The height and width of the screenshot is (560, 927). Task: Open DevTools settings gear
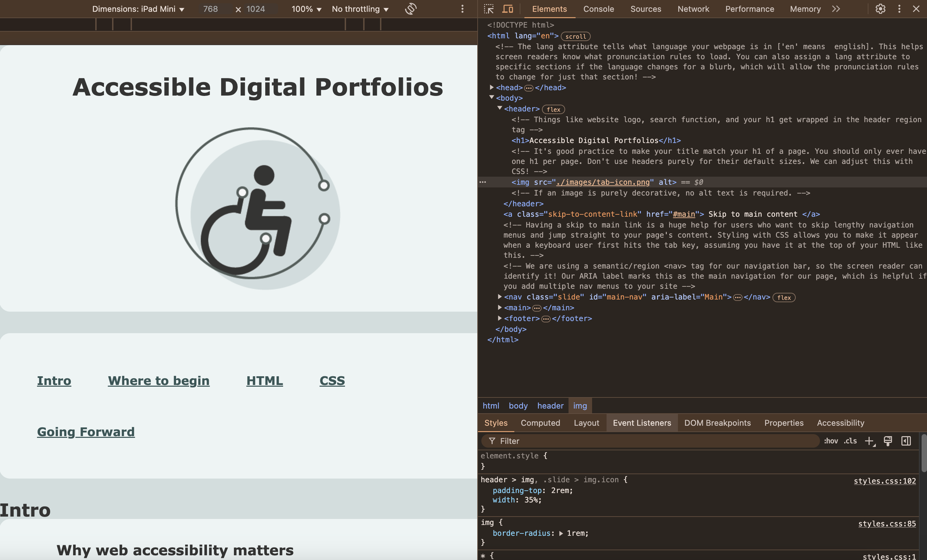(x=880, y=9)
